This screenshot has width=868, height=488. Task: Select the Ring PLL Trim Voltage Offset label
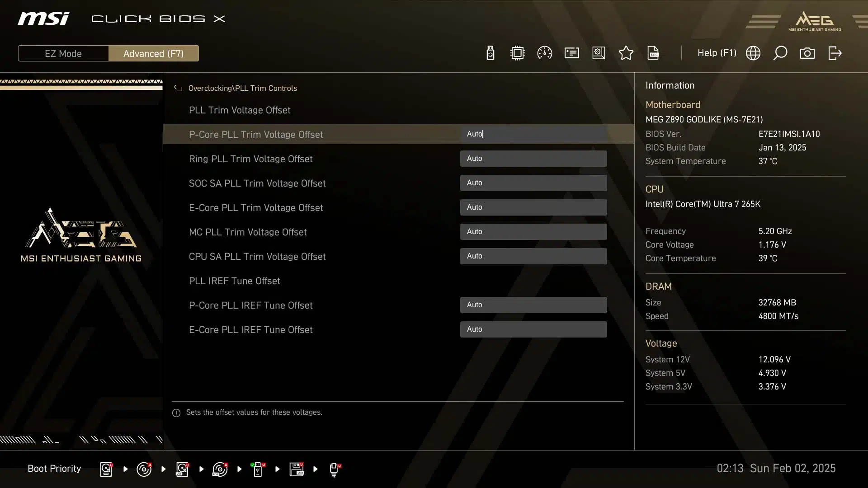[251, 159]
